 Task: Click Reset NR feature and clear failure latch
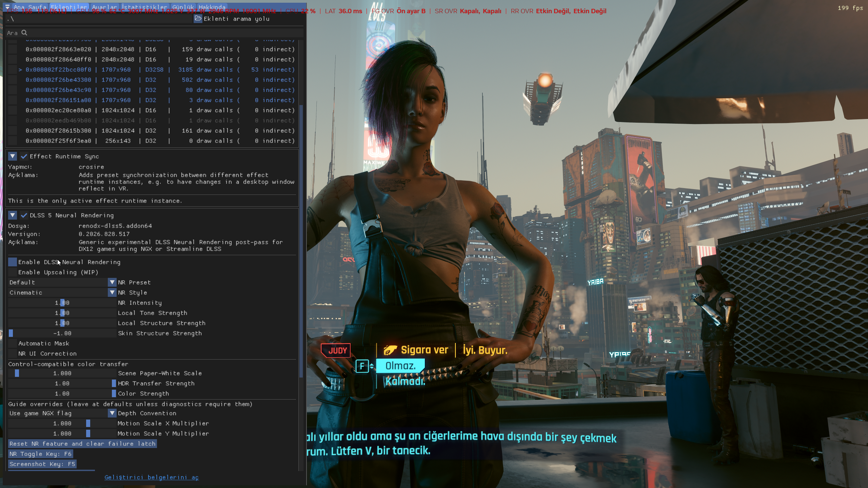[82, 444]
